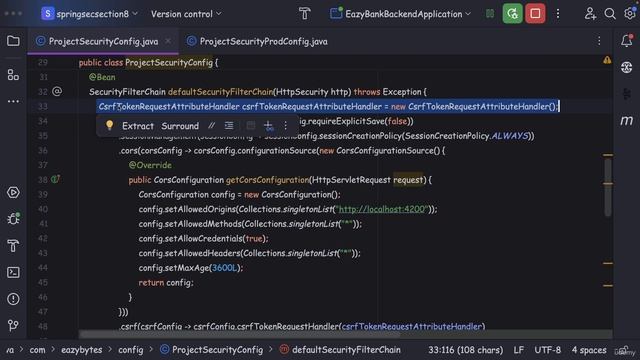
Task: Open the tool window icon below AI Assistant
Action: pyautogui.click(x=627, y=94)
